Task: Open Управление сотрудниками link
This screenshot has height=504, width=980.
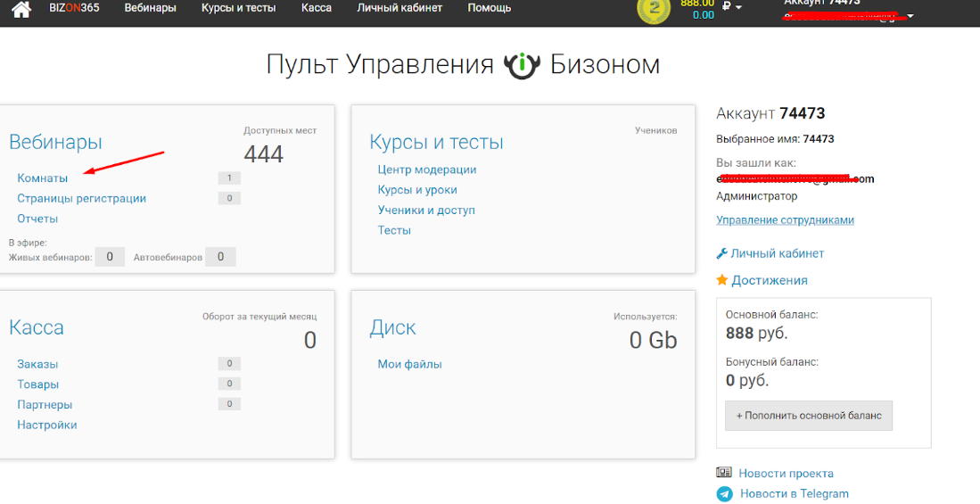Action: 785,220
